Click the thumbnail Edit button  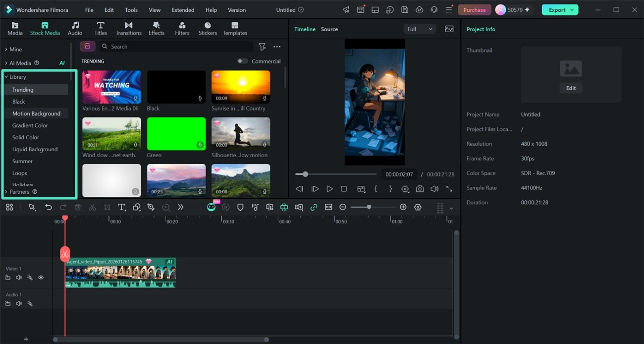(x=571, y=88)
